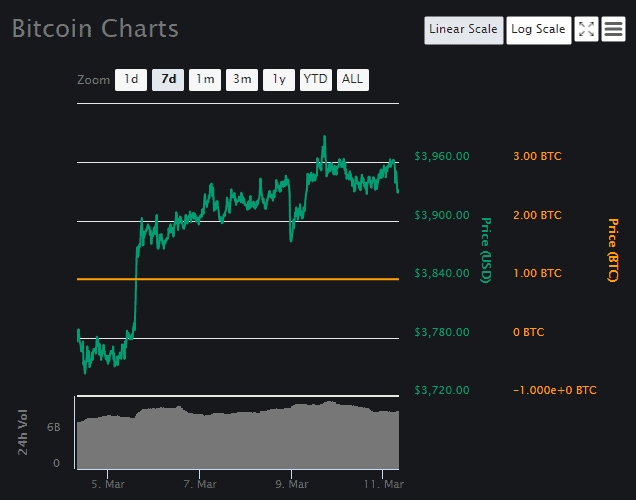Set zoom range to 1d
636x500 pixels.
131,79
